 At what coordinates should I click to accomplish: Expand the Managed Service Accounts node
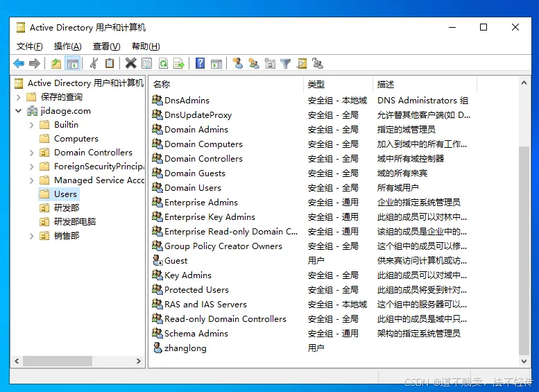coord(32,180)
